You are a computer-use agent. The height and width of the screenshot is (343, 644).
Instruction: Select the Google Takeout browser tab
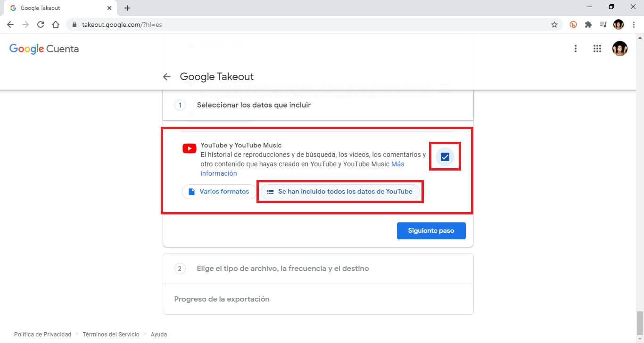60,8
